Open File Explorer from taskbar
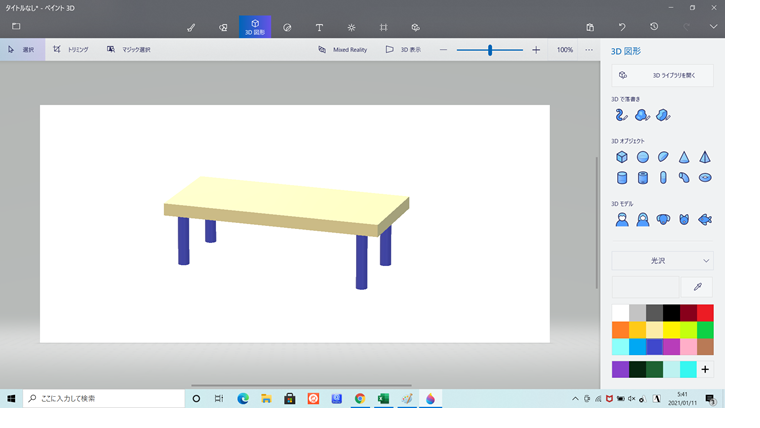 click(x=266, y=398)
